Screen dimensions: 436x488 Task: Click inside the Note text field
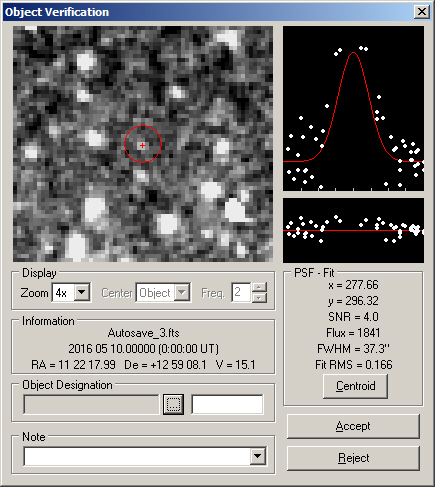(x=137, y=456)
